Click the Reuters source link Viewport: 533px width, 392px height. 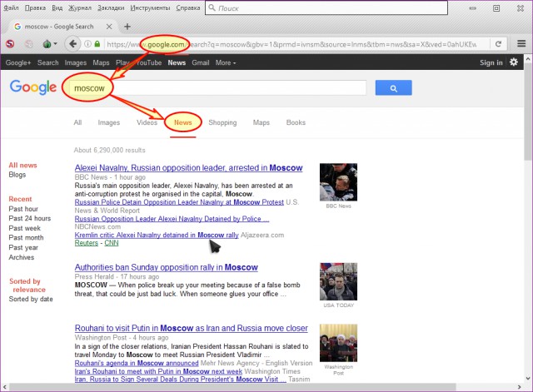coord(87,243)
